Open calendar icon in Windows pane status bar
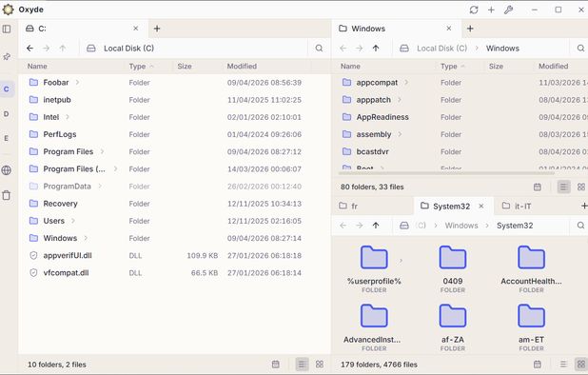This screenshot has height=375, width=588. click(538, 187)
